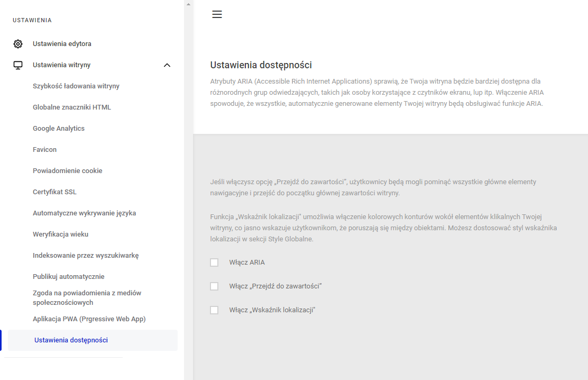Collapse the Ustawienia witryny section chevron

(167, 65)
